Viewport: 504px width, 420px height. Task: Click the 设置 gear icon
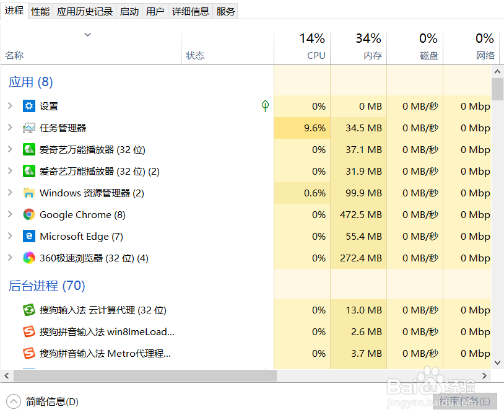pos(29,106)
